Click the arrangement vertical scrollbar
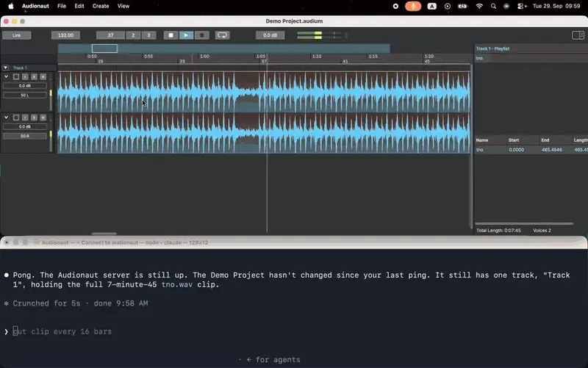The height and width of the screenshot is (368, 588). click(471, 146)
